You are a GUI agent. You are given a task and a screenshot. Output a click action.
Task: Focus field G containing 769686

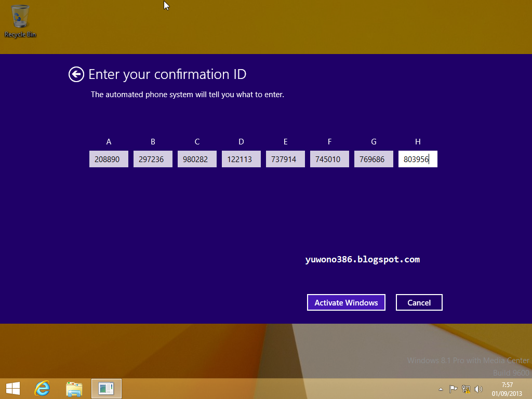tap(374, 159)
